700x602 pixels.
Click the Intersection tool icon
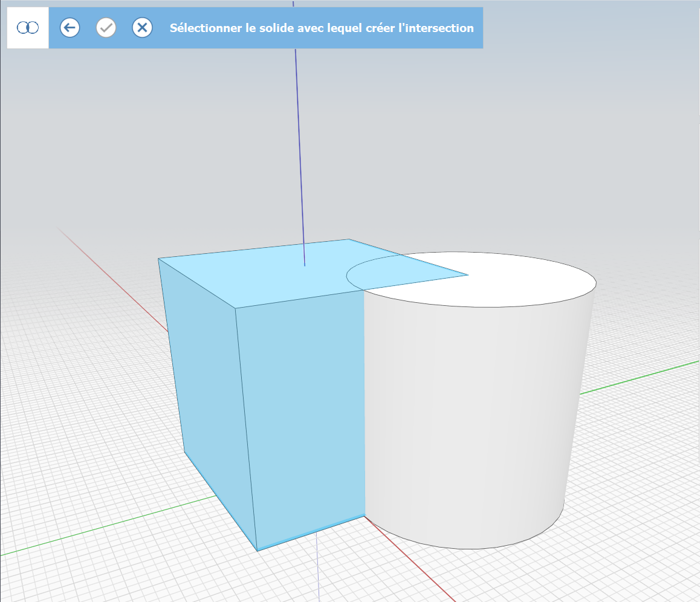(28, 28)
